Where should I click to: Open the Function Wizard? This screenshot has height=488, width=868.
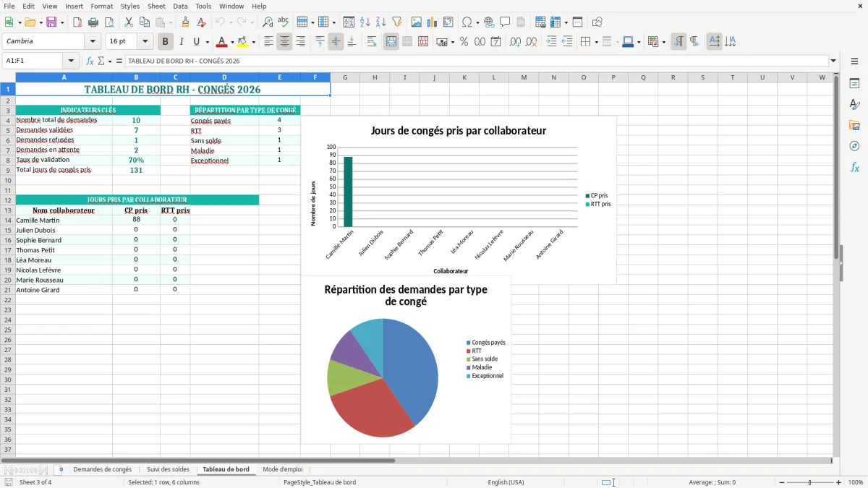(90, 61)
